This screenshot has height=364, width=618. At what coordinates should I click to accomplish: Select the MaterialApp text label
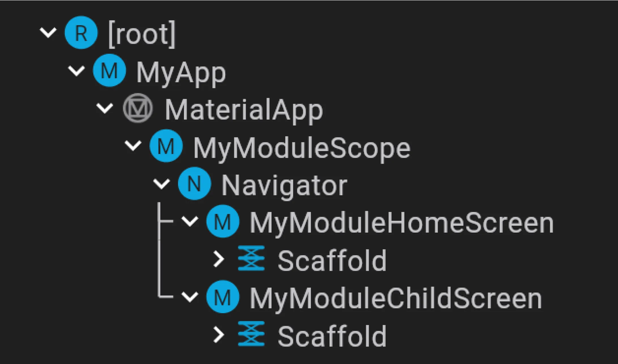coord(244,110)
